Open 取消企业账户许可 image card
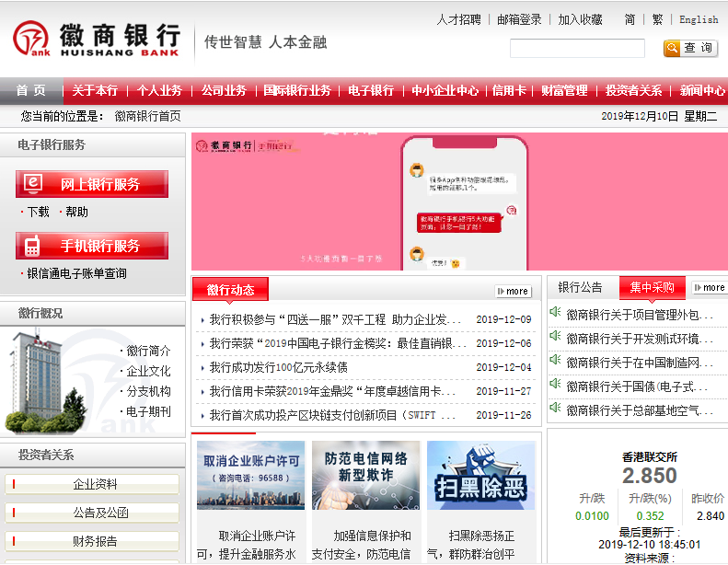Viewport: 728px width, 565px height. [250, 475]
